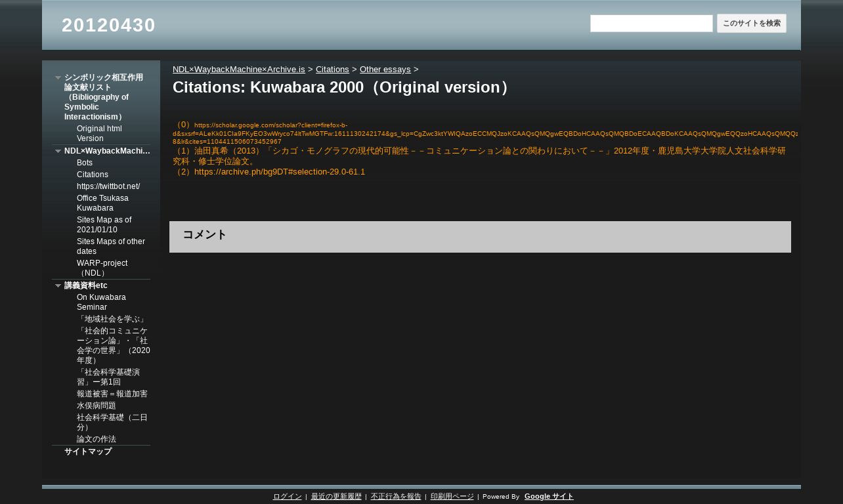Viewport: 843px width, 504px height.
Task: Open 「地域社会を学ぶ」 sidebar link
Action: tap(111, 319)
